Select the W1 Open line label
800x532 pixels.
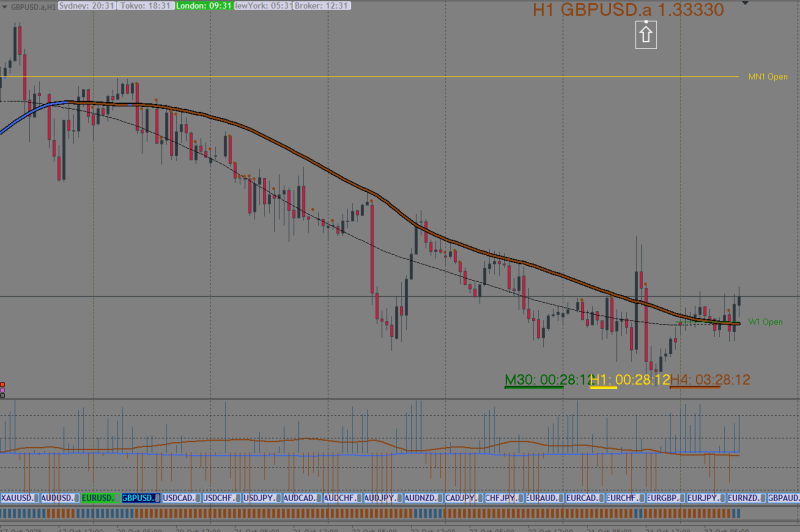(x=765, y=322)
